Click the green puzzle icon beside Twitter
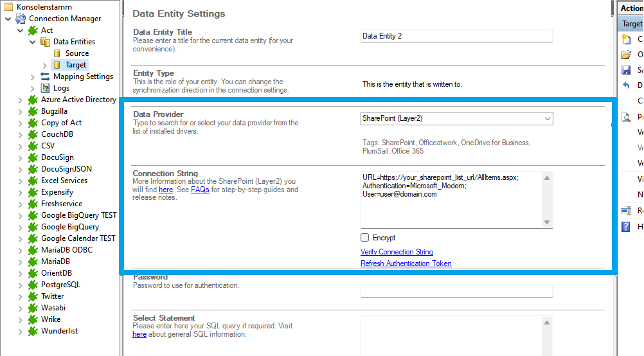Viewport: 644px width, 356px height. 33,296
